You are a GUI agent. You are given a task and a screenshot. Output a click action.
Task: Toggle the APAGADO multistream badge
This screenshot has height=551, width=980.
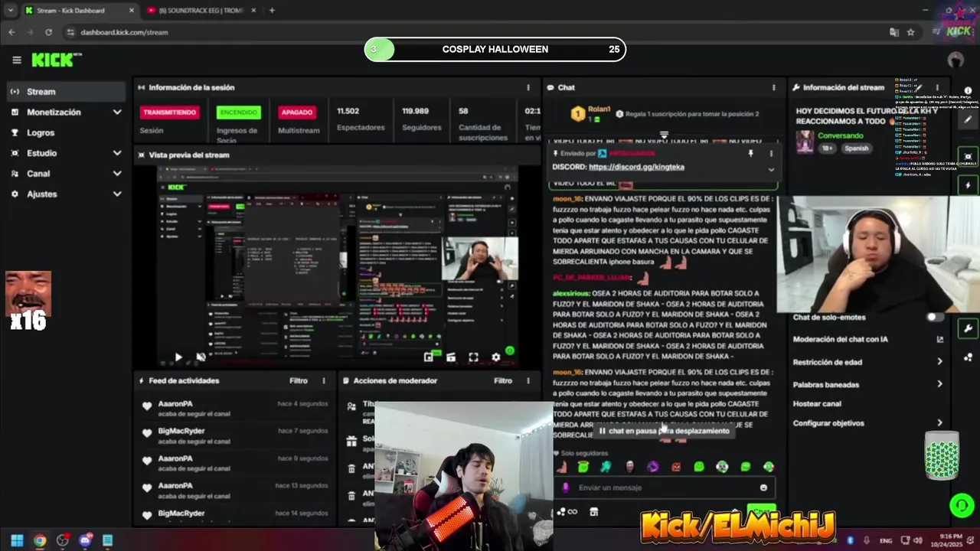tap(297, 112)
